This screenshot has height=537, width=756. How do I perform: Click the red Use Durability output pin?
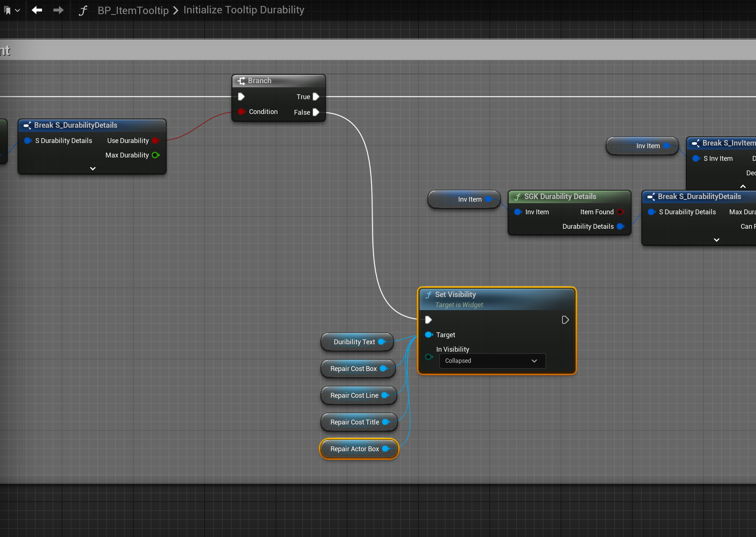155,140
